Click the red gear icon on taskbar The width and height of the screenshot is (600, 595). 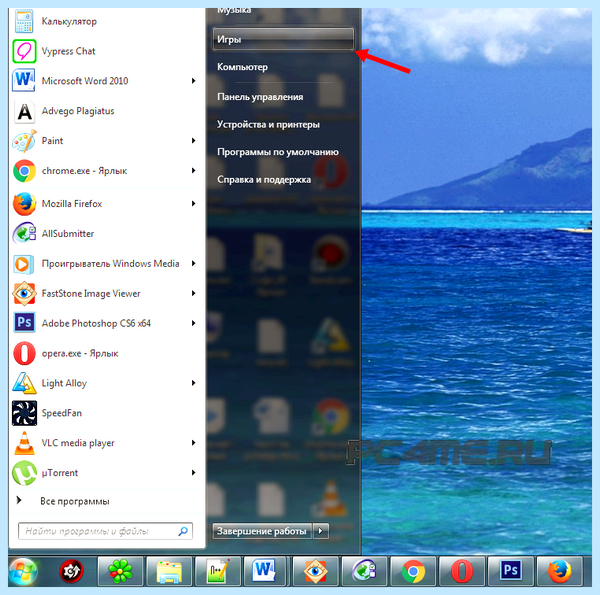pos(72,571)
